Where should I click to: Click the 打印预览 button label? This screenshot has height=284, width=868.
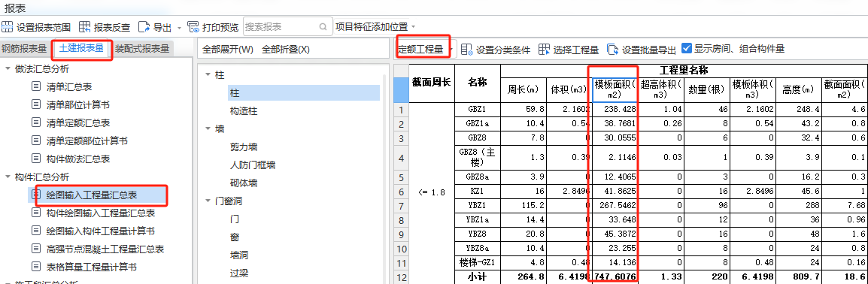point(220,27)
